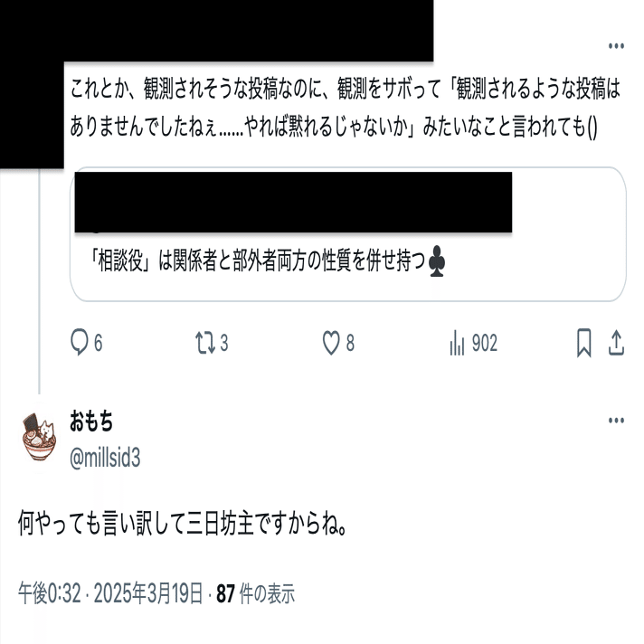Visit the @millsid3 handle link
The image size is (644, 644).
click(x=105, y=458)
